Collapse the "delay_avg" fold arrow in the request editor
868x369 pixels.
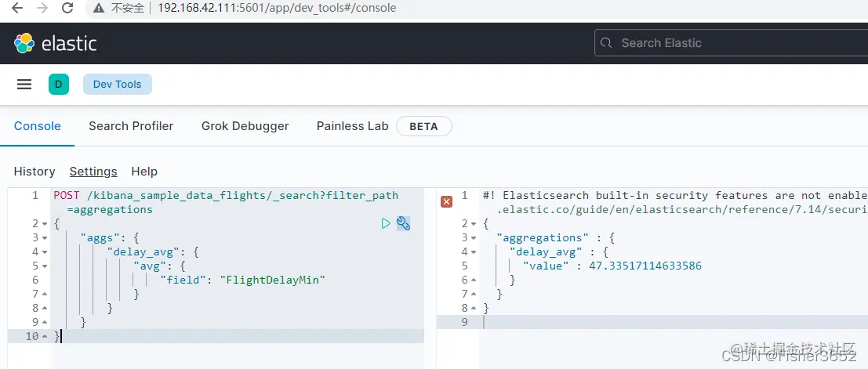[45, 252]
